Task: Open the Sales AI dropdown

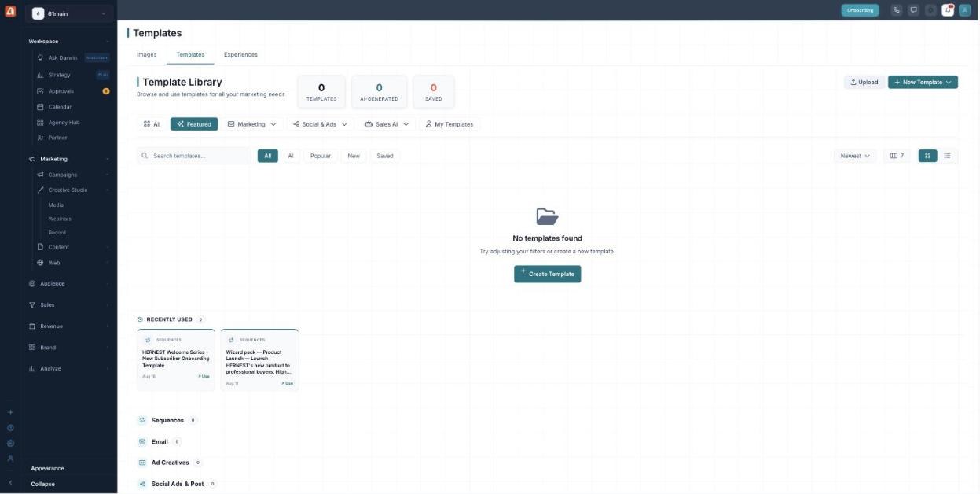Action: pos(387,124)
